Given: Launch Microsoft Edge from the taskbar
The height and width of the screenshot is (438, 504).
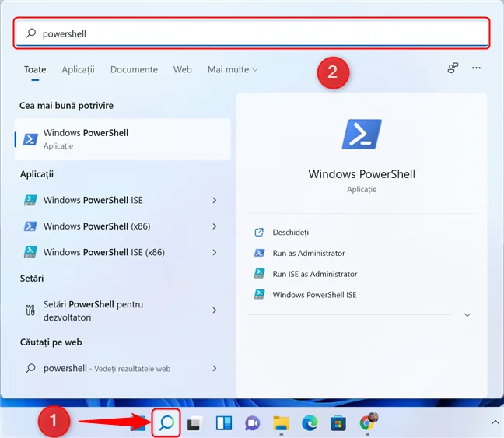Looking at the screenshot, I should [x=310, y=423].
